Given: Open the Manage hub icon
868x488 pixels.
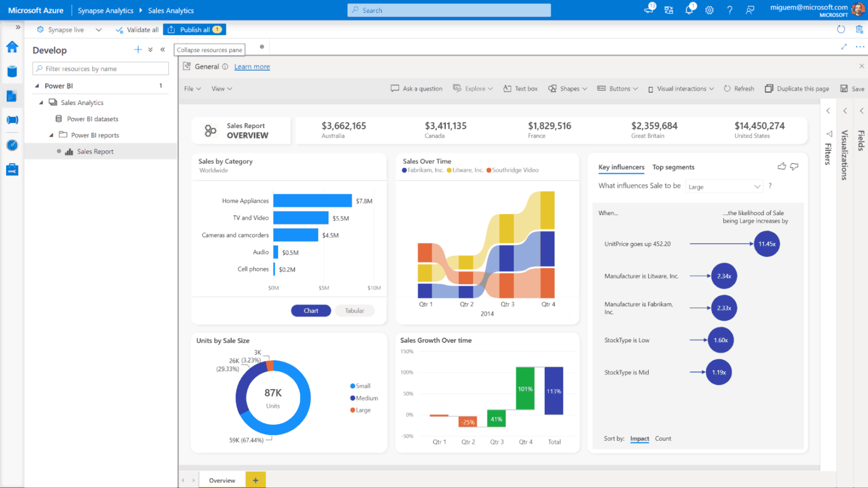Looking at the screenshot, I should [x=12, y=169].
